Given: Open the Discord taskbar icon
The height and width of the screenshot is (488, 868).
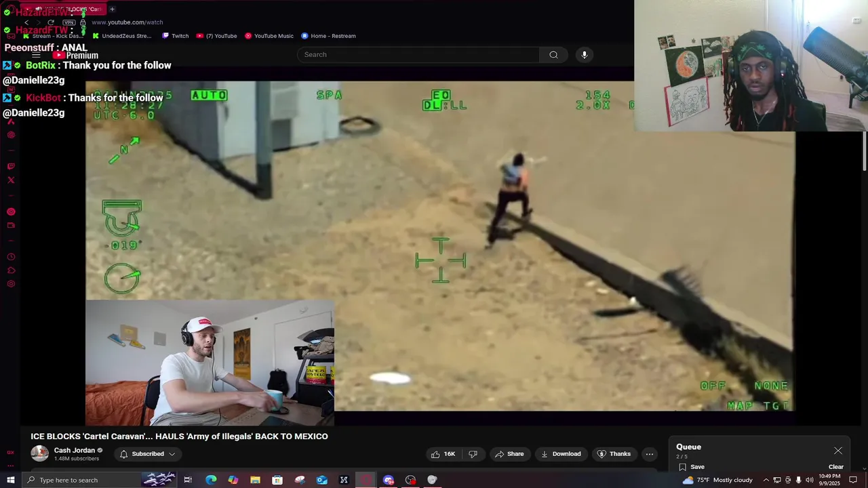Looking at the screenshot, I should tap(388, 480).
